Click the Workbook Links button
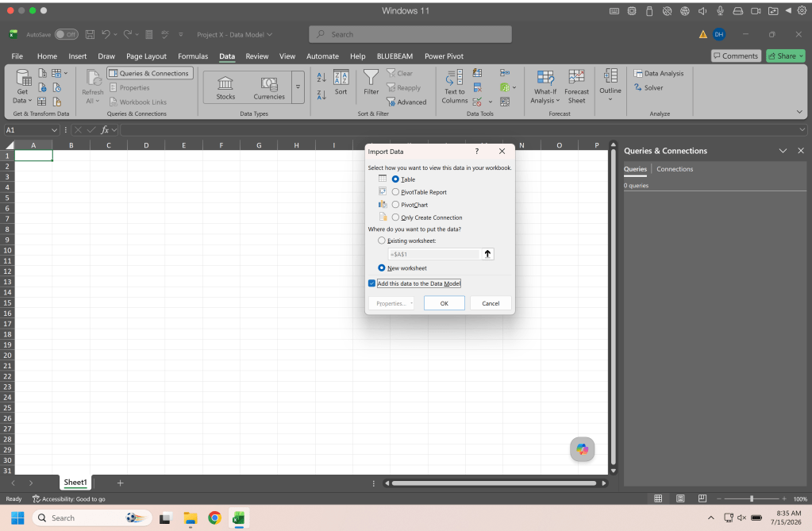Image resolution: width=812 pixels, height=531 pixels. [138, 102]
